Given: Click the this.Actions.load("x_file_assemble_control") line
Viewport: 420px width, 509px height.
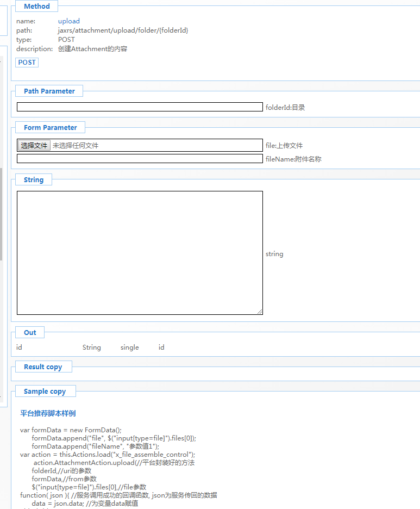Looking at the screenshot, I should 108,455.
